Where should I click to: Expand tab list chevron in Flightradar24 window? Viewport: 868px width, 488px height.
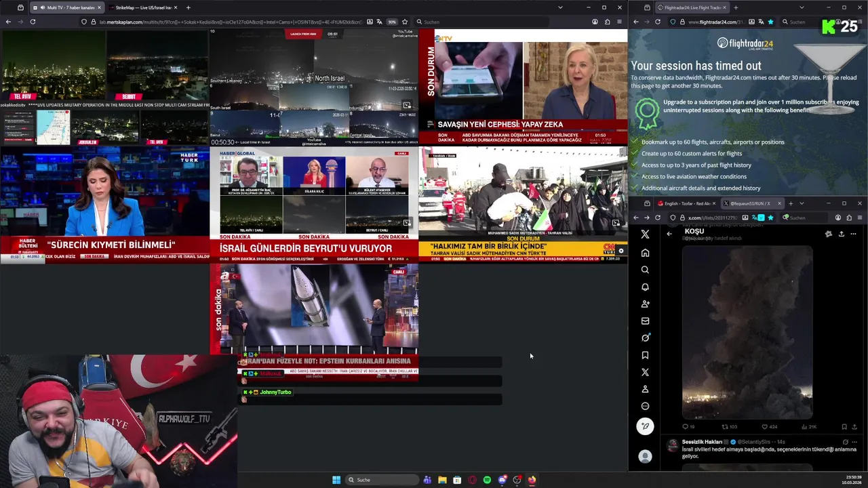(802, 7)
